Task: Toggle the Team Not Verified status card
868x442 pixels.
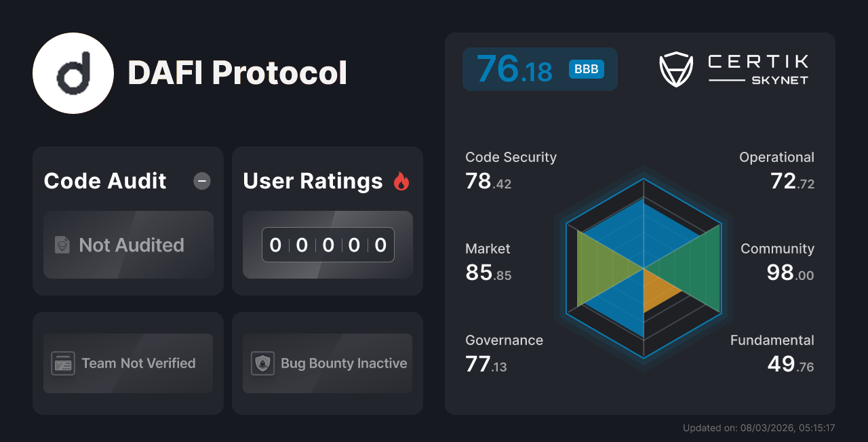Action: coord(127,363)
